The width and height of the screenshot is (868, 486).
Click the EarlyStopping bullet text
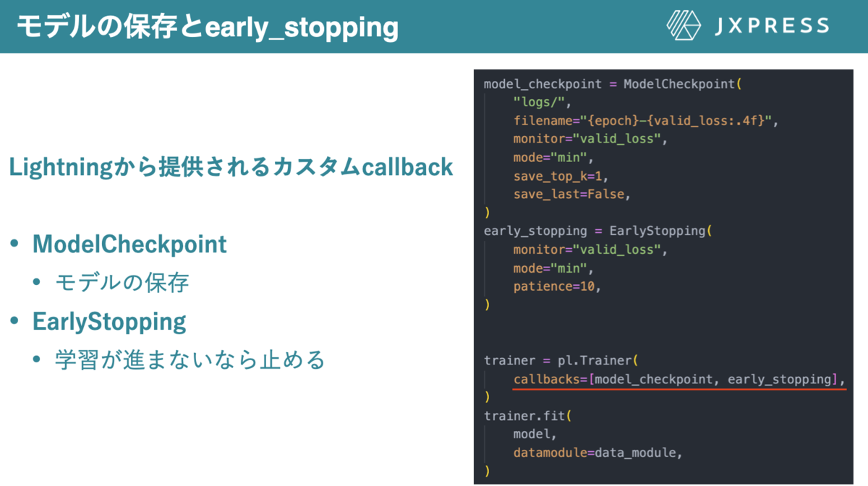pos(109,321)
